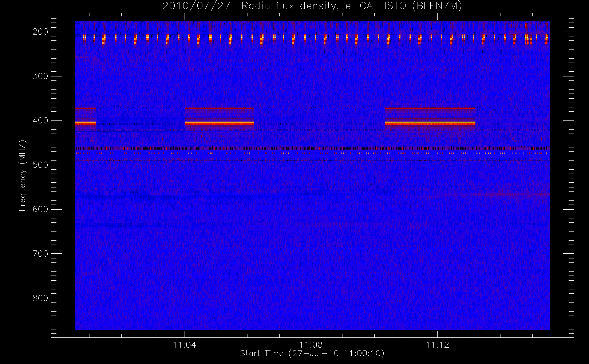This screenshot has height=364, width=589.
Task: Click the 500 frequency tick label
Action: coord(40,165)
